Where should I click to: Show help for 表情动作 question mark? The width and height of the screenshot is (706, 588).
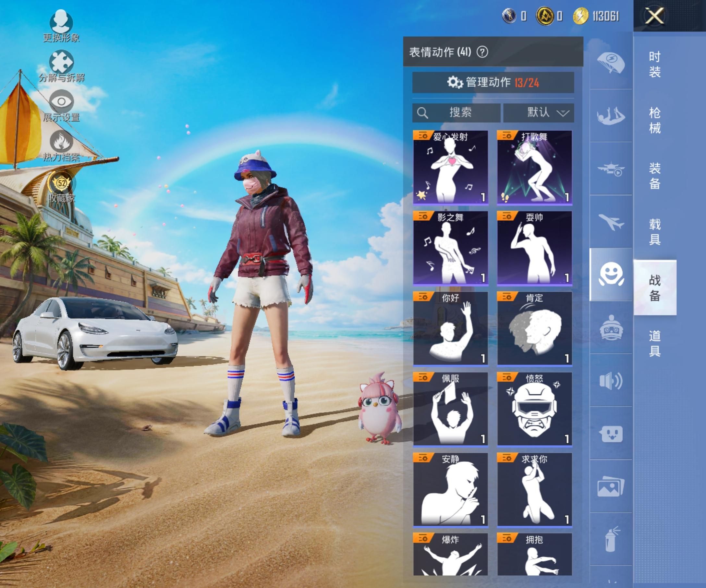point(482,52)
